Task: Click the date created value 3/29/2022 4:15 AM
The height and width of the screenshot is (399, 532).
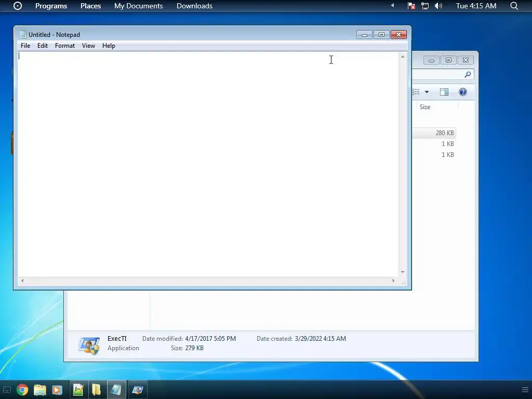Action: (320, 339)
